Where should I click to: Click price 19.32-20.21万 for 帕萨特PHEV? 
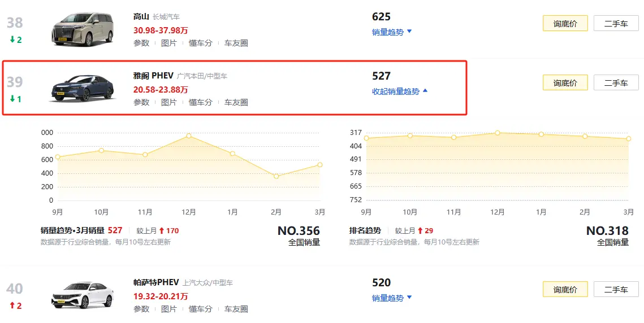(x=161, y=296)
